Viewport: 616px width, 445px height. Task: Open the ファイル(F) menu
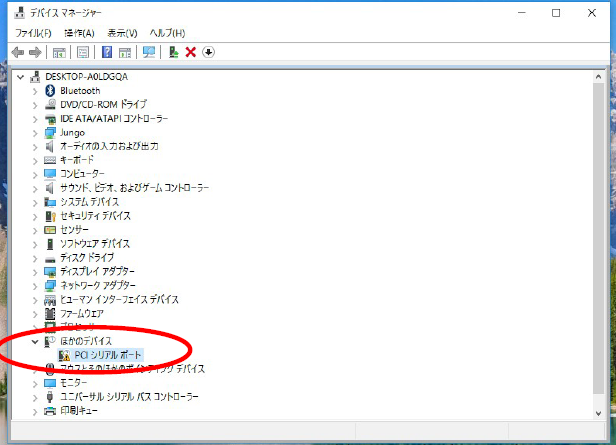[x=32, y=33]
